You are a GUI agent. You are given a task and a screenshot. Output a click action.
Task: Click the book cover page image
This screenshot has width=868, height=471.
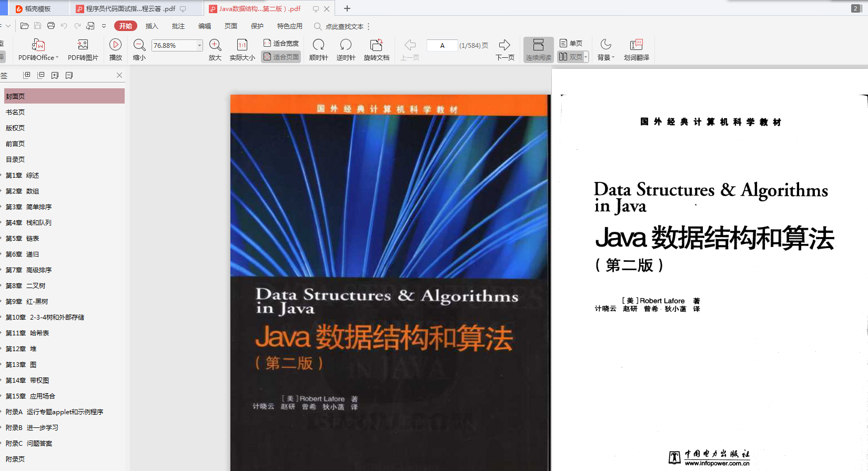coord(389,283)
